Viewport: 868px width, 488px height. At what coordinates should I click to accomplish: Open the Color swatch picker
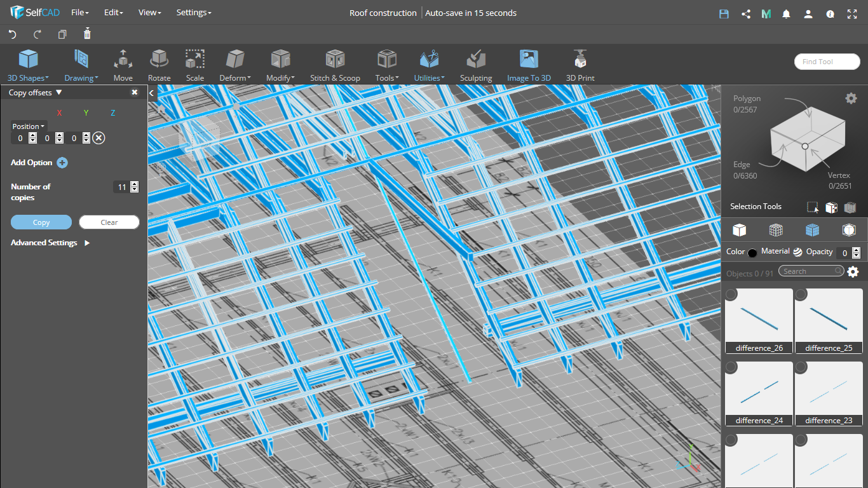pyautogui.click(x=752, y=253)
